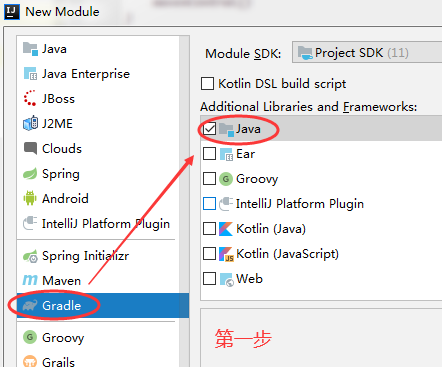
Task: Check the Groovy framework checkbox
Action: 209,178
